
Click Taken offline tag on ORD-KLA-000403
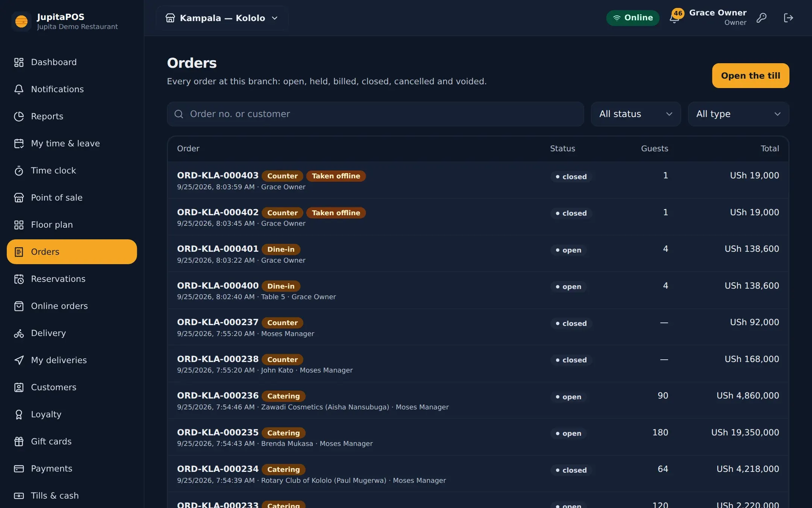[x=336, y=176]
